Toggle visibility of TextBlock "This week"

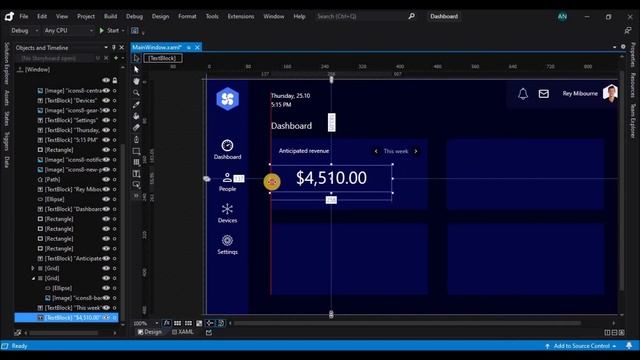[106, 307]
